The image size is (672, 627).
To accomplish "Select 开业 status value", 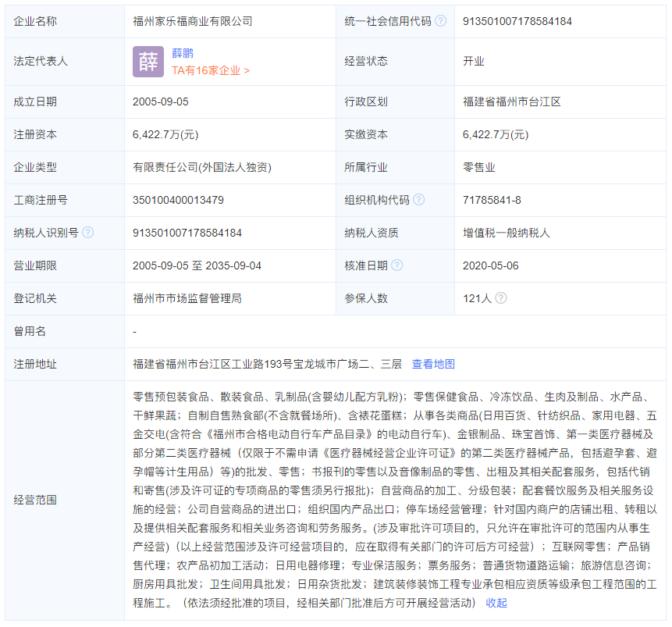I will [474, 62].
